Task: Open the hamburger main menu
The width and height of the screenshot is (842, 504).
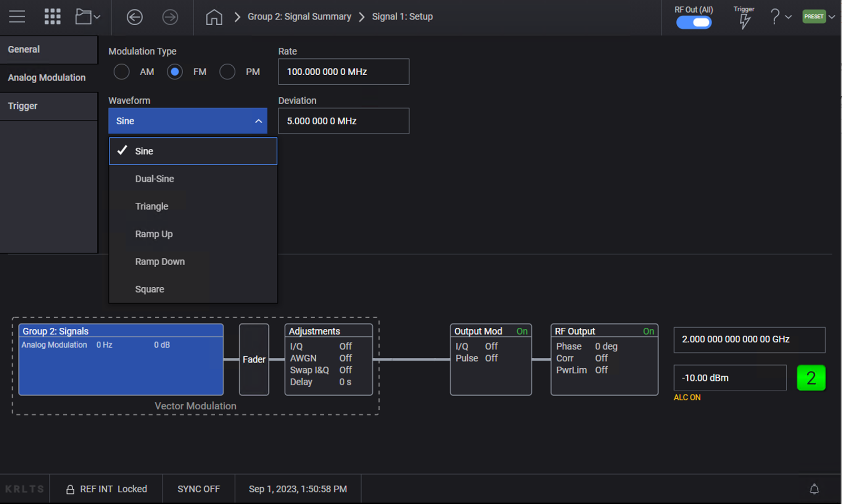Action: (x=17, y=17)
